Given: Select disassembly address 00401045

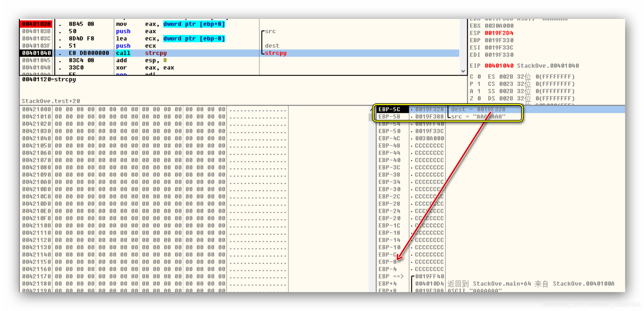Looking at the screenshot, I should 36,60.
